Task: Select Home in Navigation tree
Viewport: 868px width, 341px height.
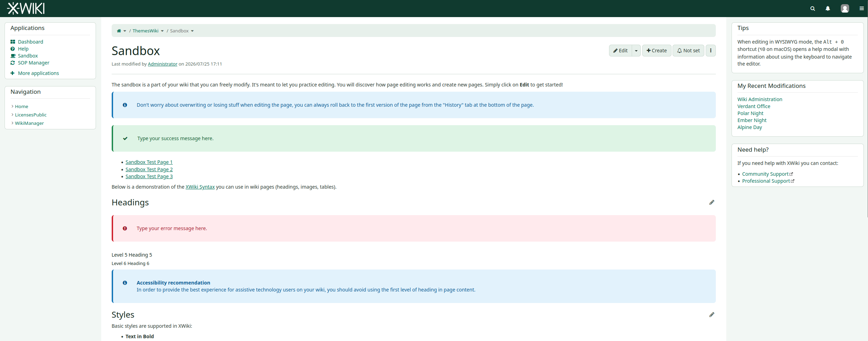Action: pos(22,106)
